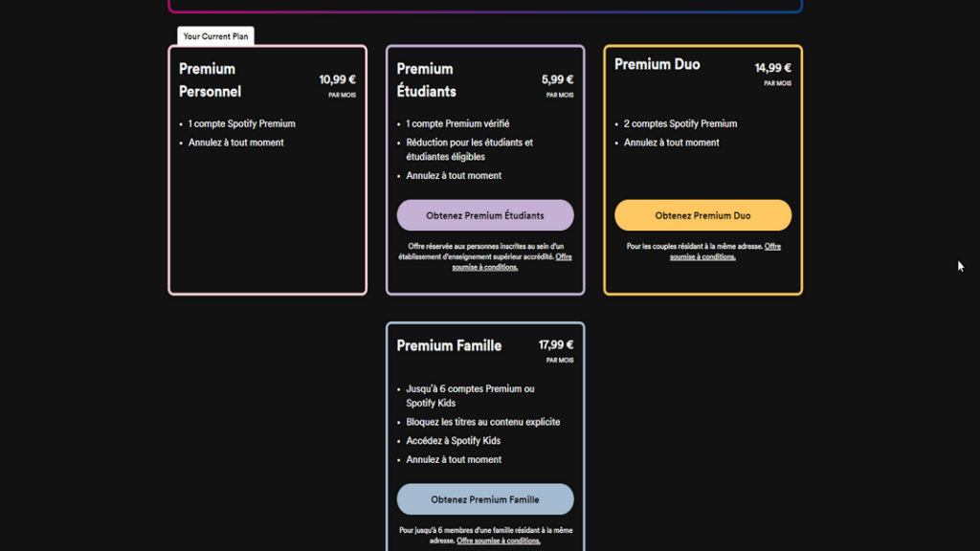This screenshot has width=980, height=551.
Task: Select the Premium Duo title
Action: (657, 64)
